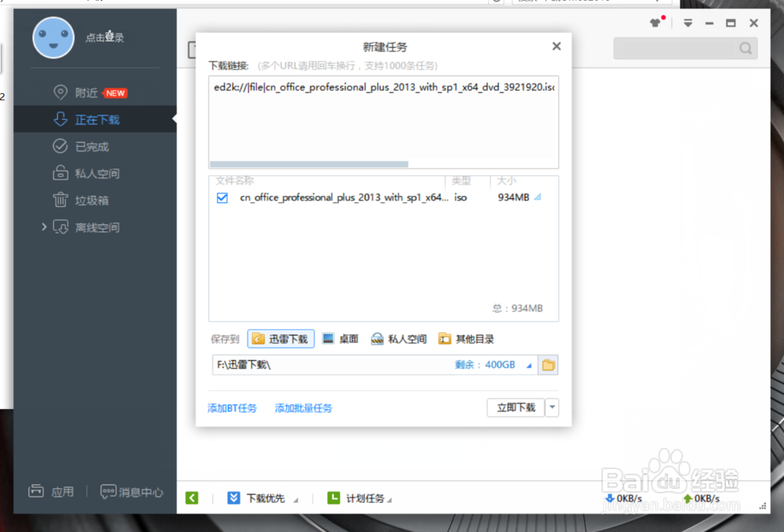
Task: Click the 0KB/s upload speed indicator
Action: tap(702, 498)
